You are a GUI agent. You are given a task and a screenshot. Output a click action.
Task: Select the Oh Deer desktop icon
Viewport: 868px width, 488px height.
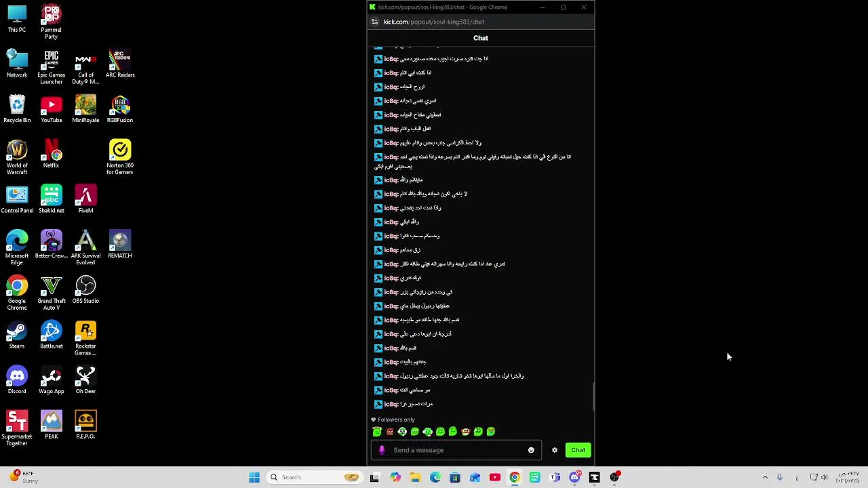(85, 381)
